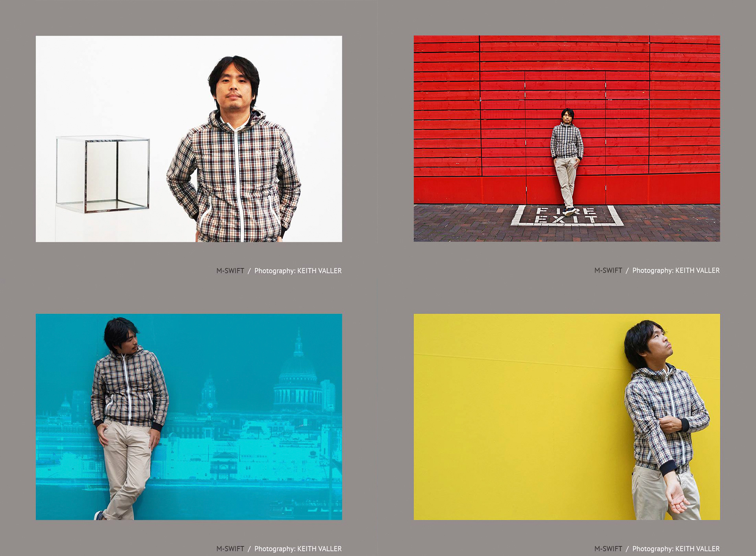The height and width of the screenshot is (556, 756).
Task: Click M-SWIFT caption under teal mural photo
Action: point(230,549)
